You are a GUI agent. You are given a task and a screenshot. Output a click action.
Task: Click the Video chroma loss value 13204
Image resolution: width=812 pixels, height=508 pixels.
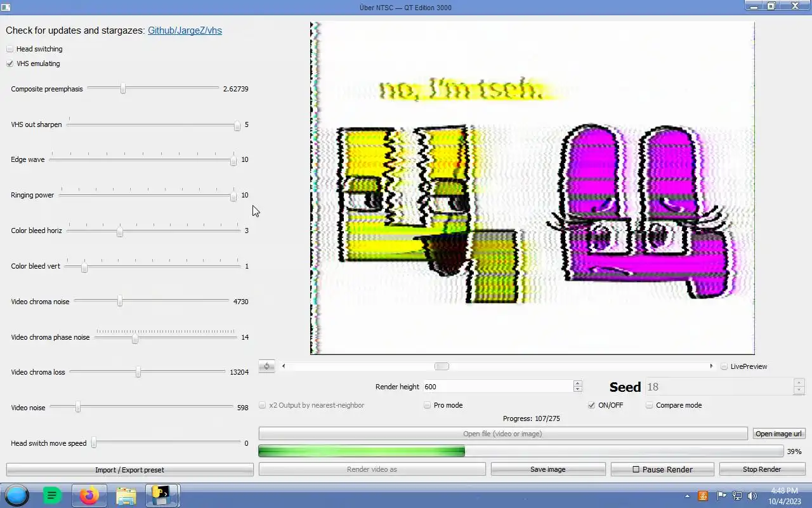[x=239, y=372]
